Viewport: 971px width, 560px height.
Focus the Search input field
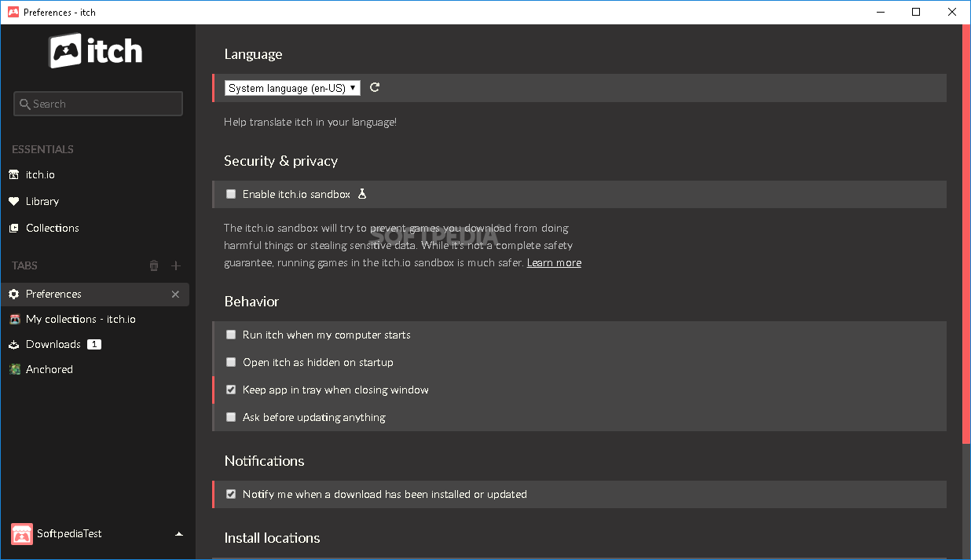tap(98, 104)
